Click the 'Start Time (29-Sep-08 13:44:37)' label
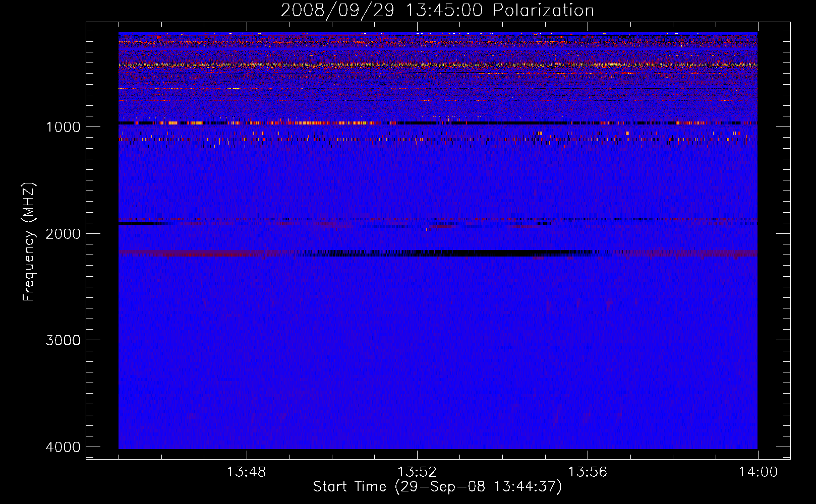Viewport: 816px width, 504px height. (x=437, y=487)
